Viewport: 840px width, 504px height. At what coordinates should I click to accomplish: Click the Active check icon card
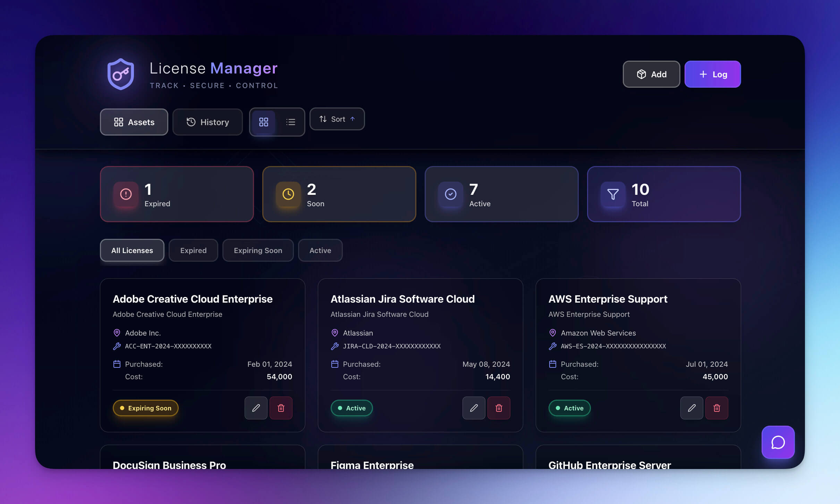[x=450, y=194]
